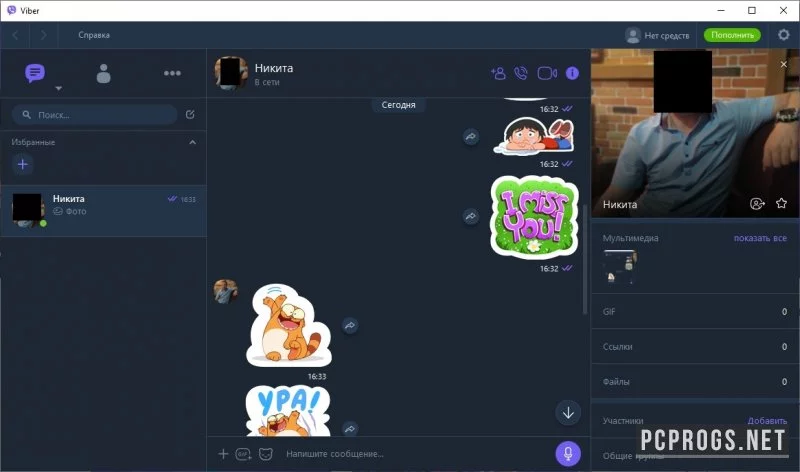Mark Никита as favorite with the star
Viewport: 800px width, 472px height.
pyautogui.click(x=781, y=204)
